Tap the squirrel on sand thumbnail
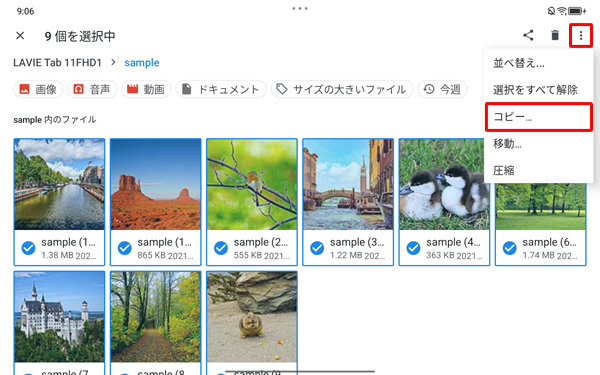 [252, 317]
